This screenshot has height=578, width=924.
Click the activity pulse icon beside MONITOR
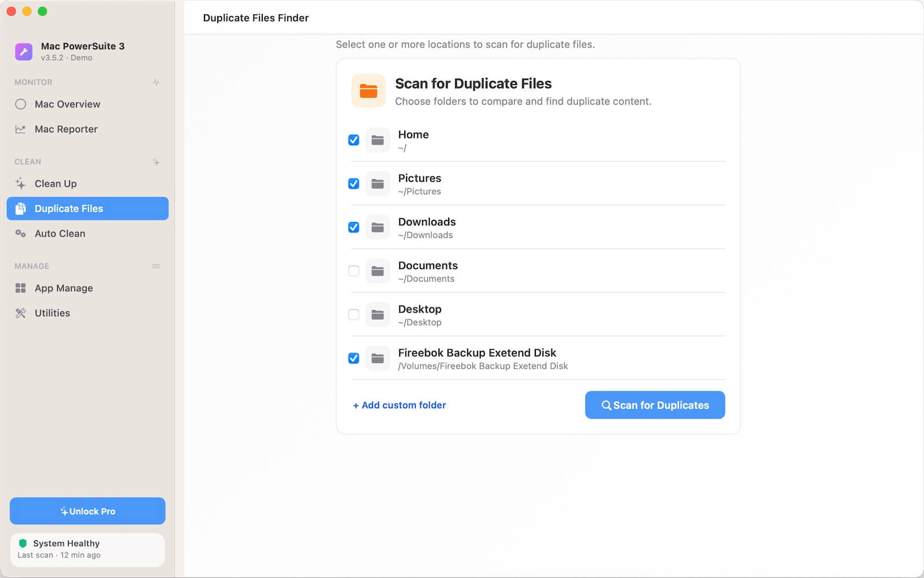156,82
